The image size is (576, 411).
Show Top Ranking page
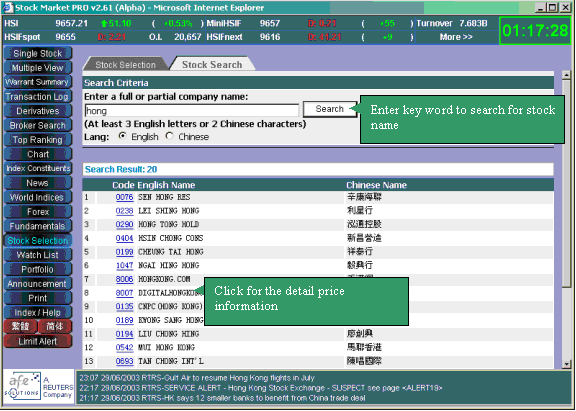37,140
